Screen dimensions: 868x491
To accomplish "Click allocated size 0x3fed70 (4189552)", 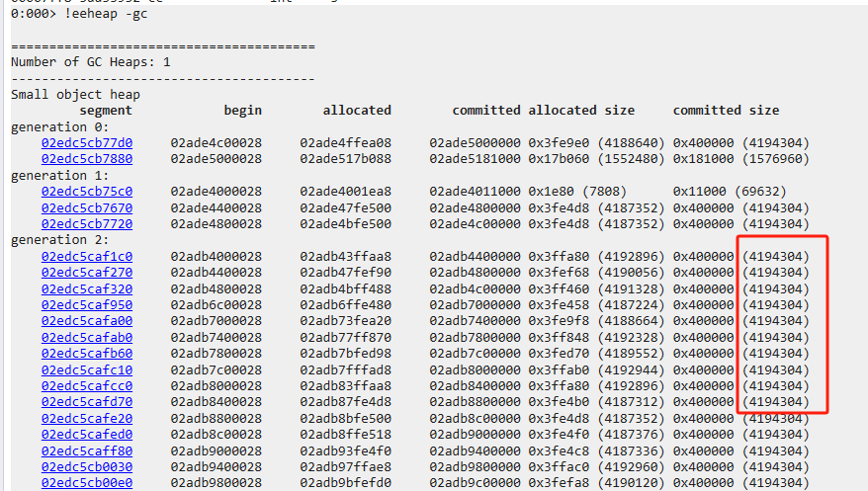I will [x=596, y=354].
